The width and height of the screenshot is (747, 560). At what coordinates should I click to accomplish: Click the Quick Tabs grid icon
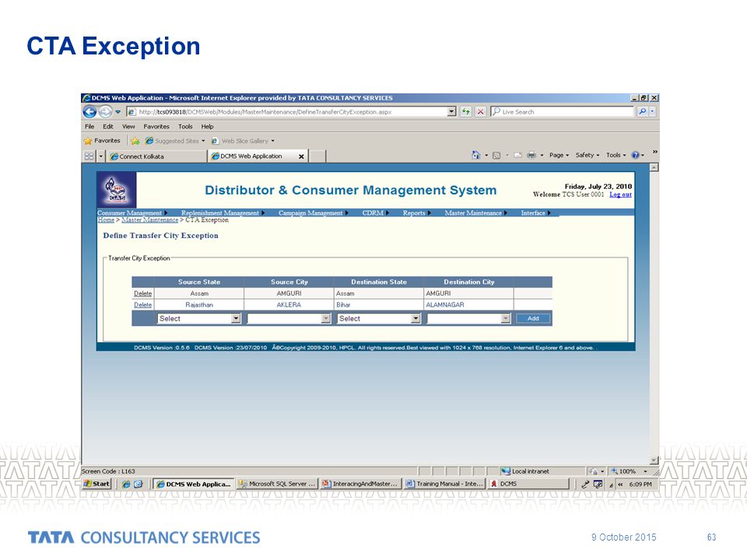[89, 156]
